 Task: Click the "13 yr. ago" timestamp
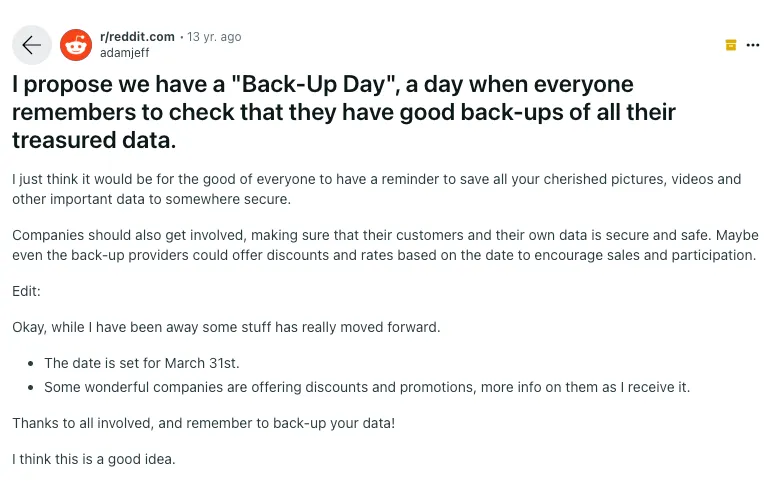(214, 37)
